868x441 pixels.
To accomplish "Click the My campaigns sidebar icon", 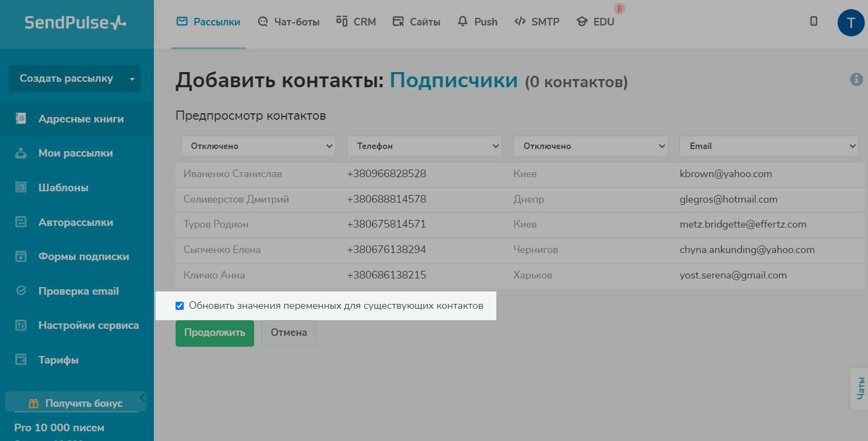I will (x=21, y=153).
